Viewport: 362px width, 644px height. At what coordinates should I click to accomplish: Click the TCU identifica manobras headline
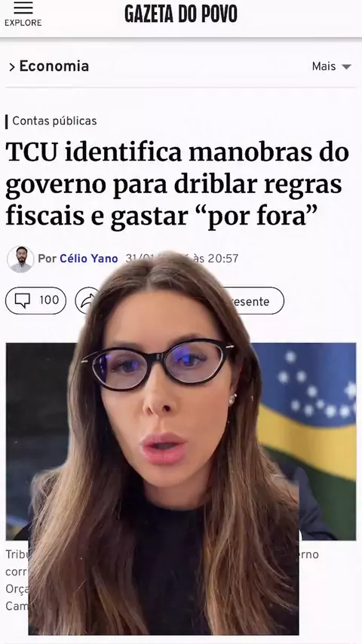(177, 185)
